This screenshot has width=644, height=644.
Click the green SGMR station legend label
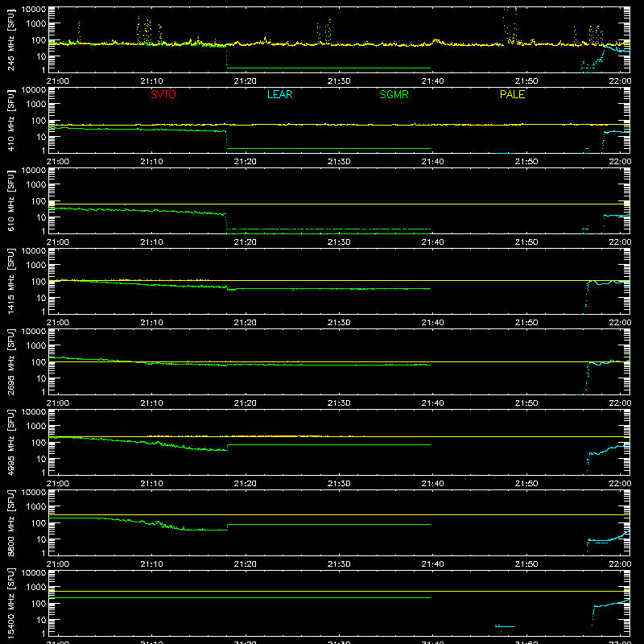394,94
